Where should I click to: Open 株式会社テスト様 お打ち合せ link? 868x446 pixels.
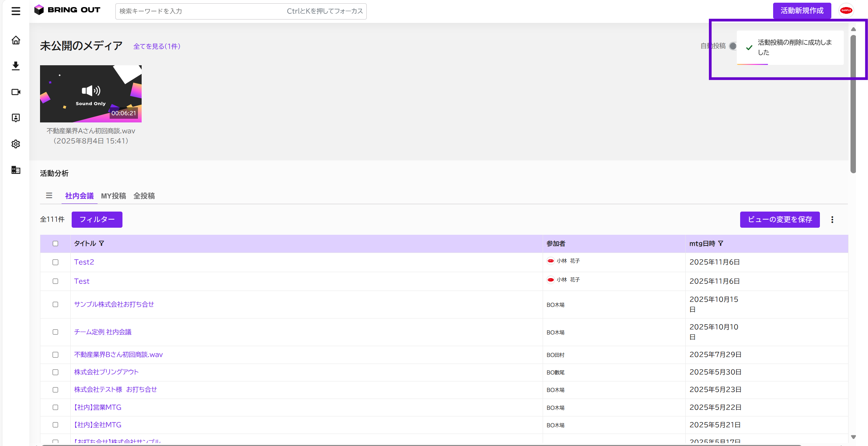[x=115, y=390]
